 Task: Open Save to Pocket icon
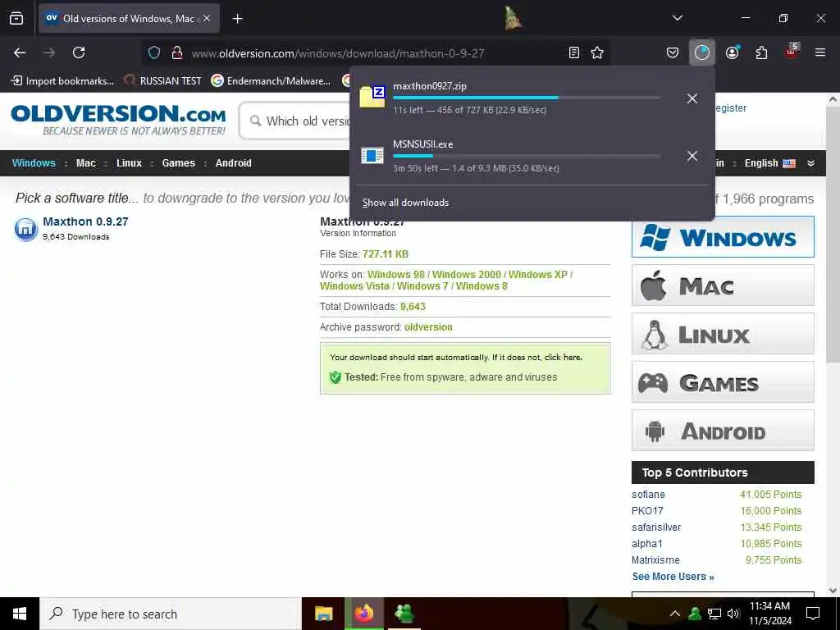pyautogui.click(x=673, y=52)
